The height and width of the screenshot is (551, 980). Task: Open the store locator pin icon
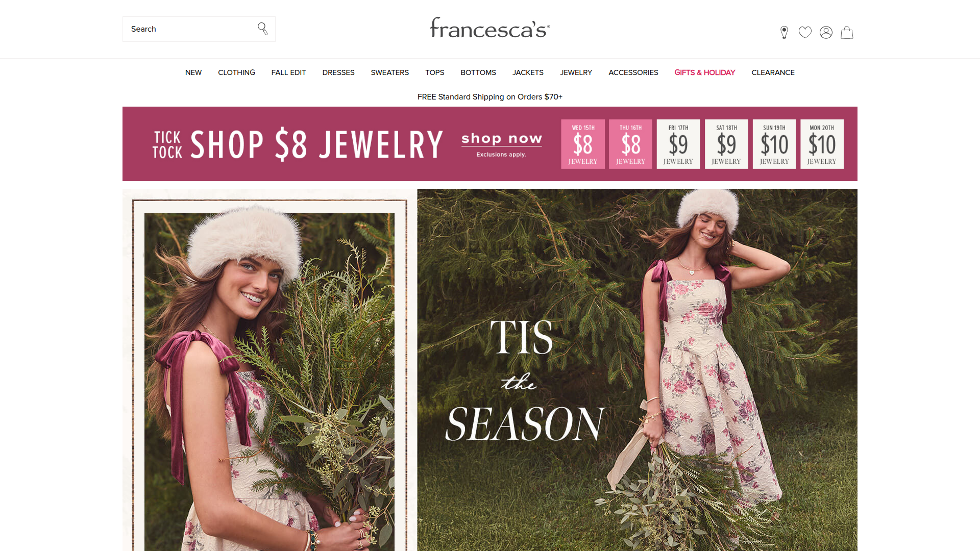(785, 32)
